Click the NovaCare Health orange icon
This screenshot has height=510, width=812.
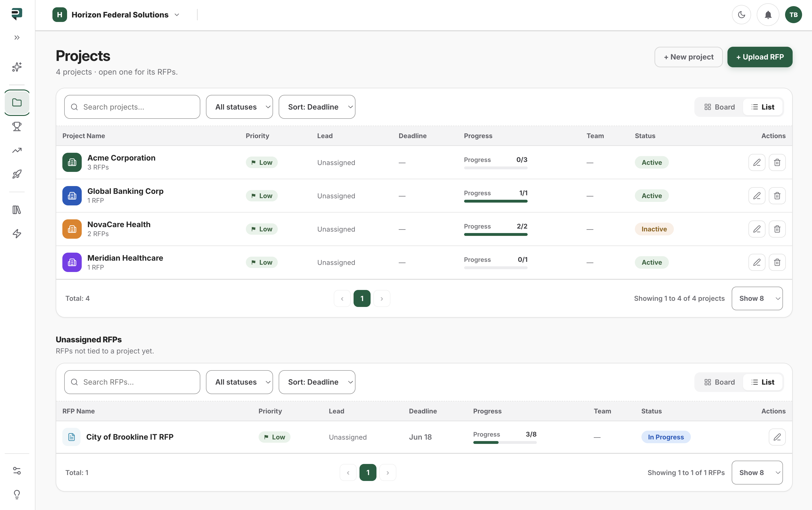(72, 229)
